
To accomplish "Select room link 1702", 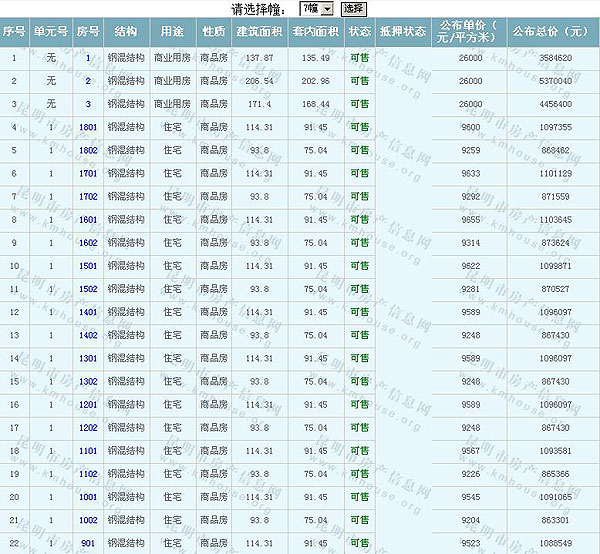I will (88, 196).
